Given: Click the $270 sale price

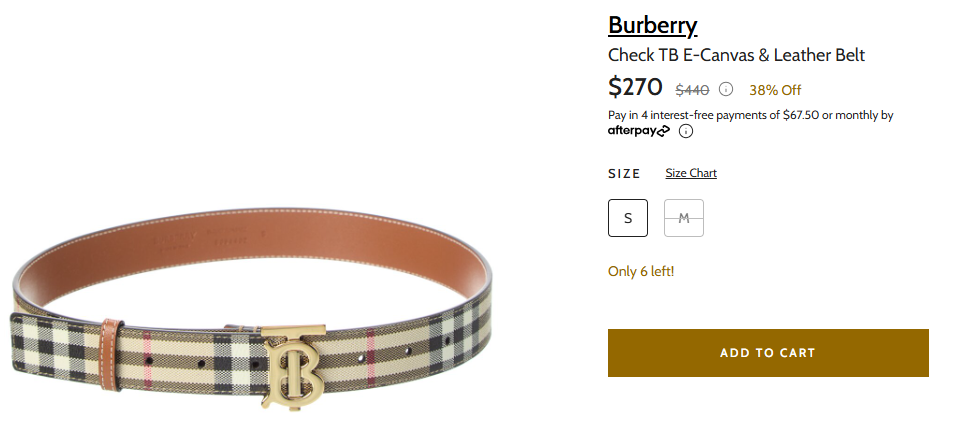Looking at the screenshot, I should [635, 87].
